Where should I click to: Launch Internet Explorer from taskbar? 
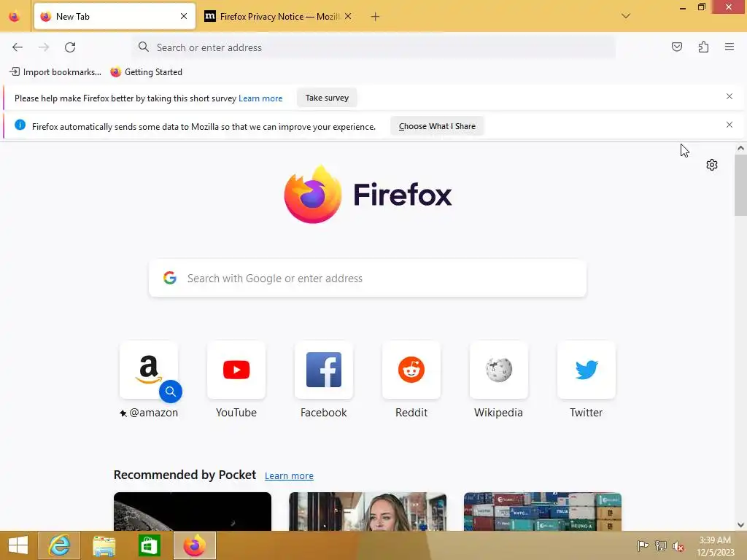[59, 545]
